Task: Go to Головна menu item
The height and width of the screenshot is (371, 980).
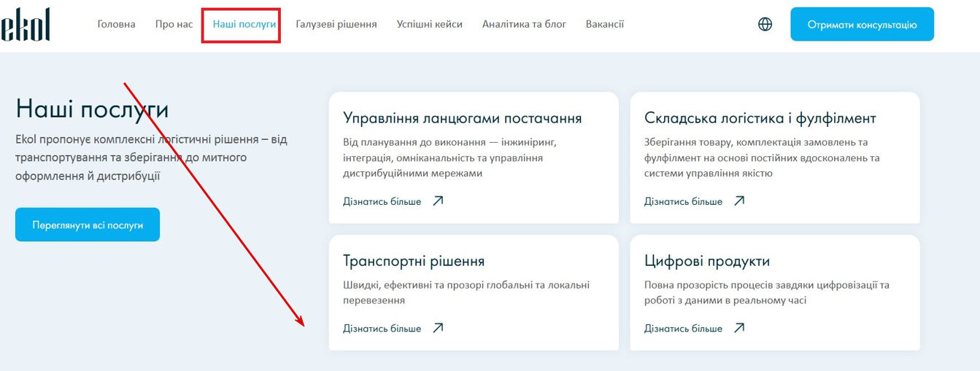Action: tap(116, 24)
